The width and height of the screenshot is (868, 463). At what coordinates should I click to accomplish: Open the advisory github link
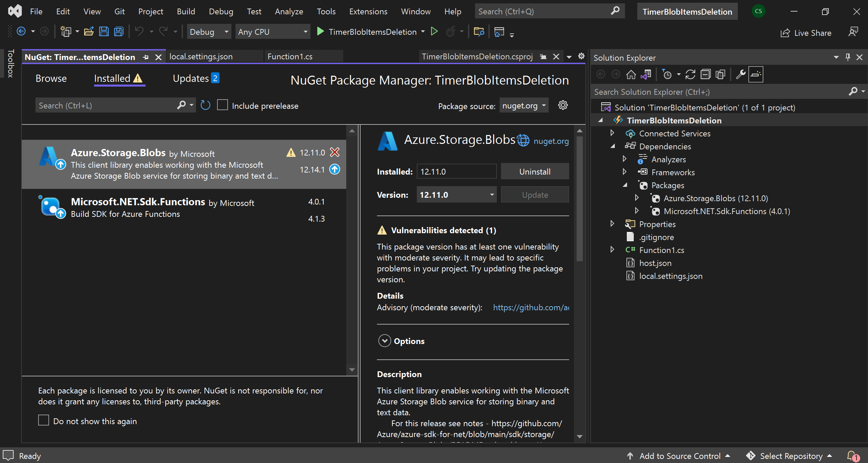[531, 307]
